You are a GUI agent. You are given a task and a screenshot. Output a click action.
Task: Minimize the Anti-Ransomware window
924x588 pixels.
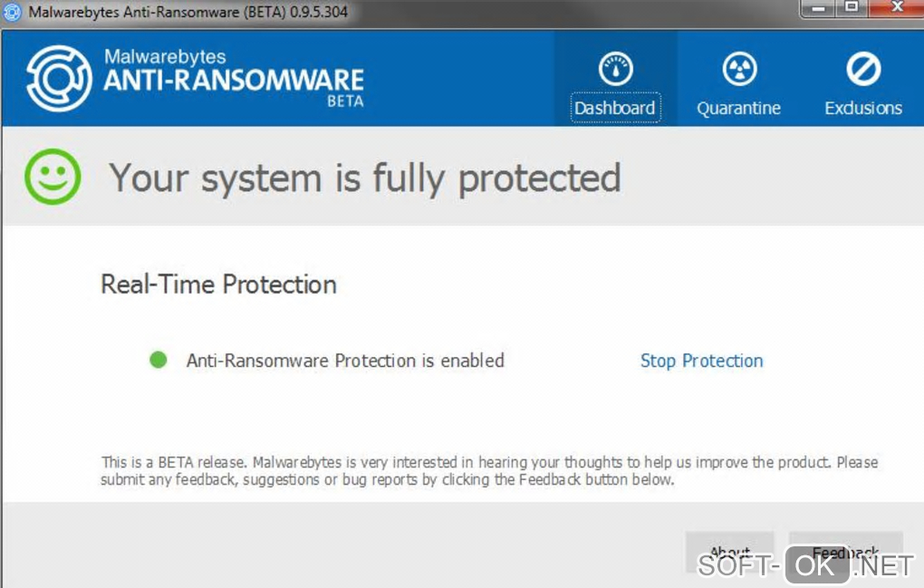(x=818, y=8)
